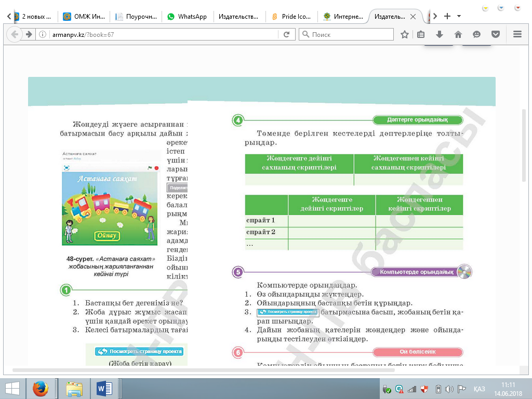Save page to Pocket

(496, 34)
